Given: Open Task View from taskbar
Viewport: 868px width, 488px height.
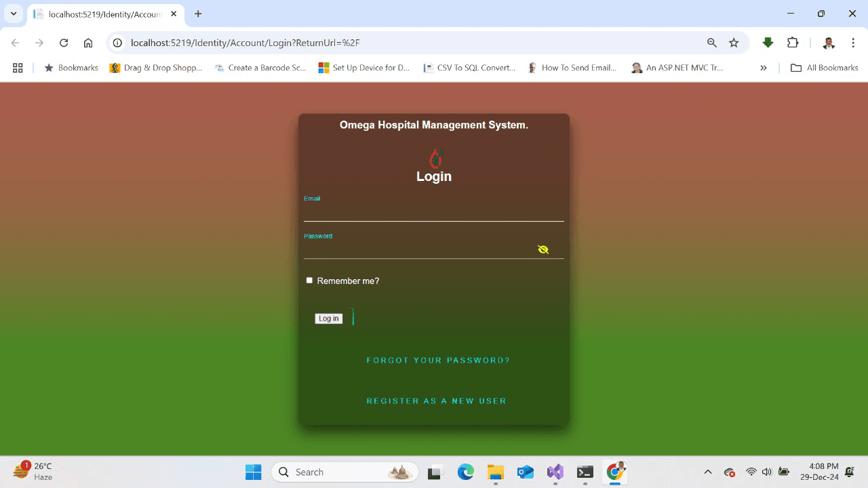Looking at the screenshot, I should [435, 472].
